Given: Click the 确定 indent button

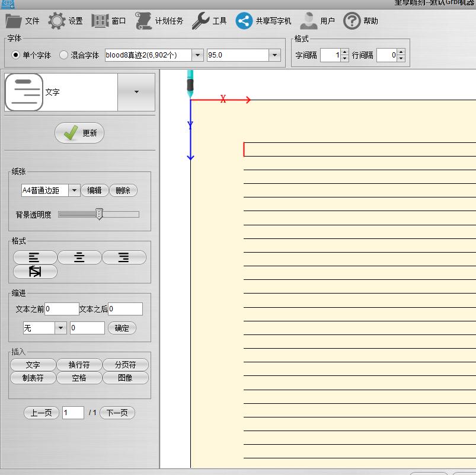Looking at the screenshot, I should [x=122, y=328].
